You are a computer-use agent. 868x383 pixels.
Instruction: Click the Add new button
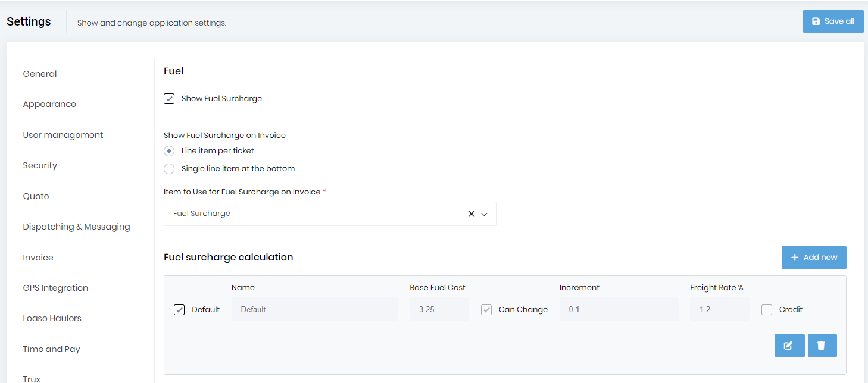[814, 257]
